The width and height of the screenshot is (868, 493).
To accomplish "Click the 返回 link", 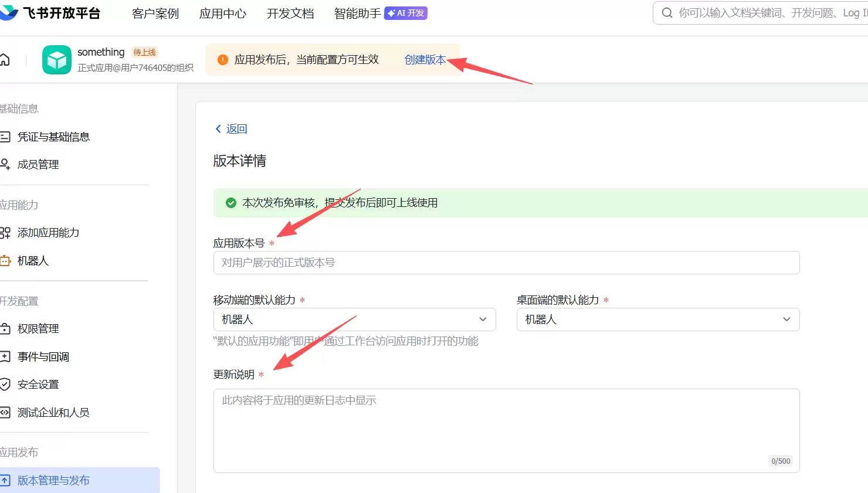I will [x=236, y=129].
